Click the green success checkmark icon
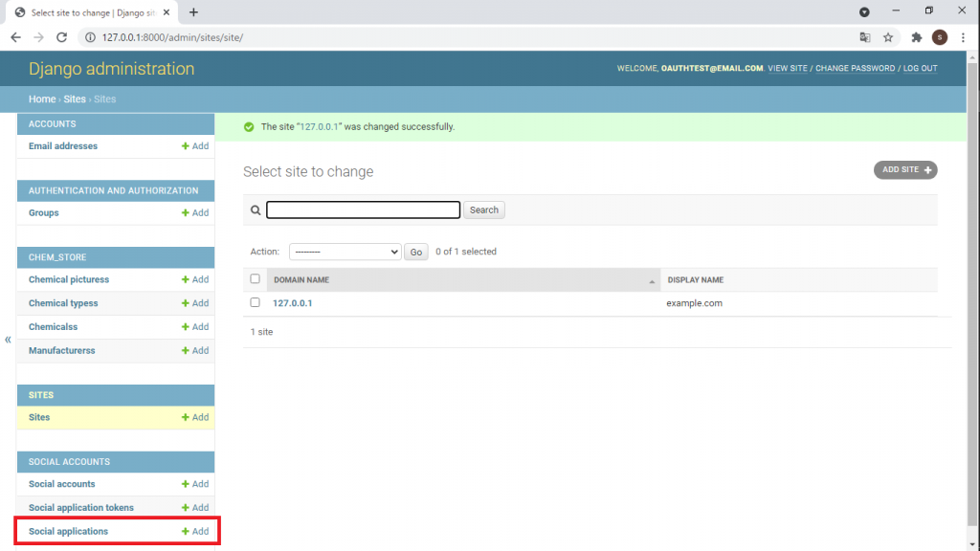 click(x=250, y=126)
